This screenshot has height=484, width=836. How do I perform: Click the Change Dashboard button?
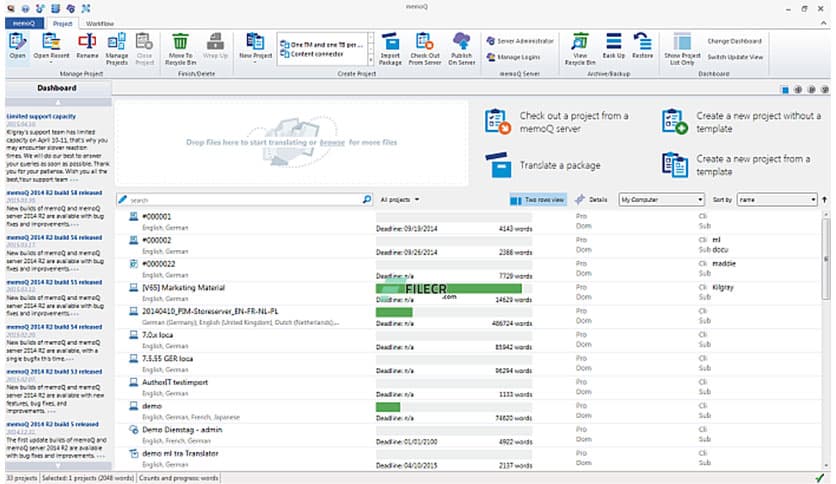click(x=734, y=41)
